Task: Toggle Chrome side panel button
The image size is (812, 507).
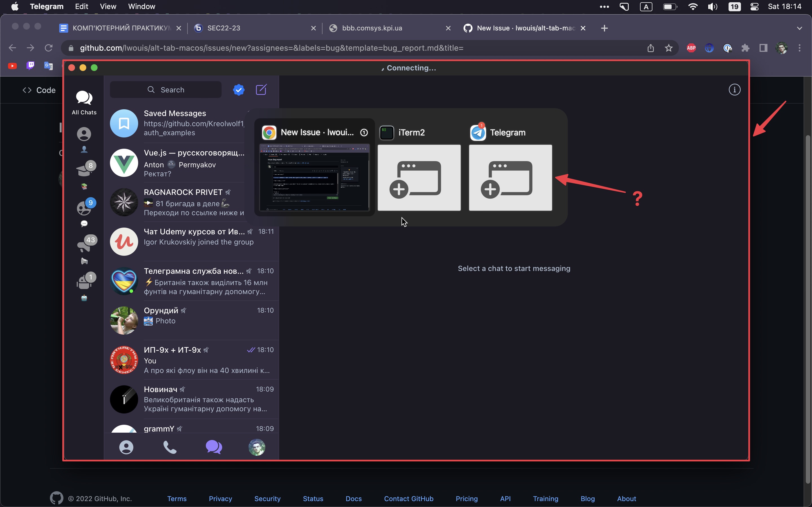Action: click(763, 48)
